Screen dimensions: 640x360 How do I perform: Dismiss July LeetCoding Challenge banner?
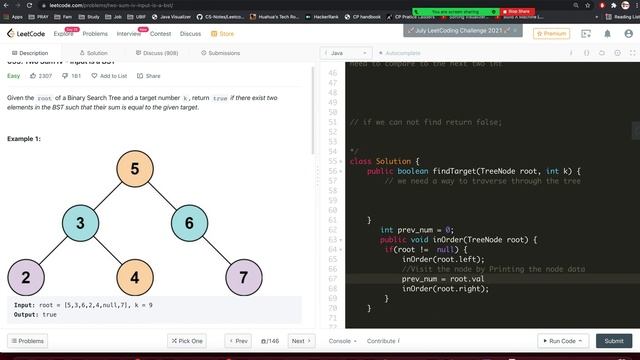[515, 31]
